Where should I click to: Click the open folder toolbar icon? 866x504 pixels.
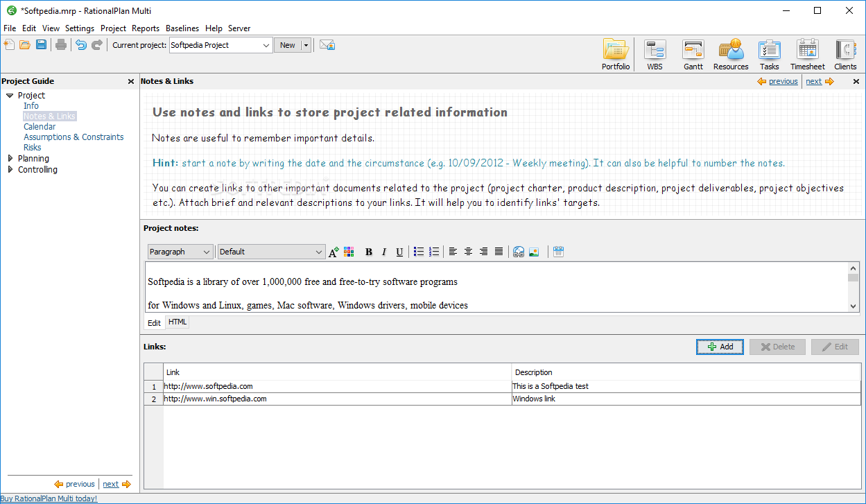point(25,45)
